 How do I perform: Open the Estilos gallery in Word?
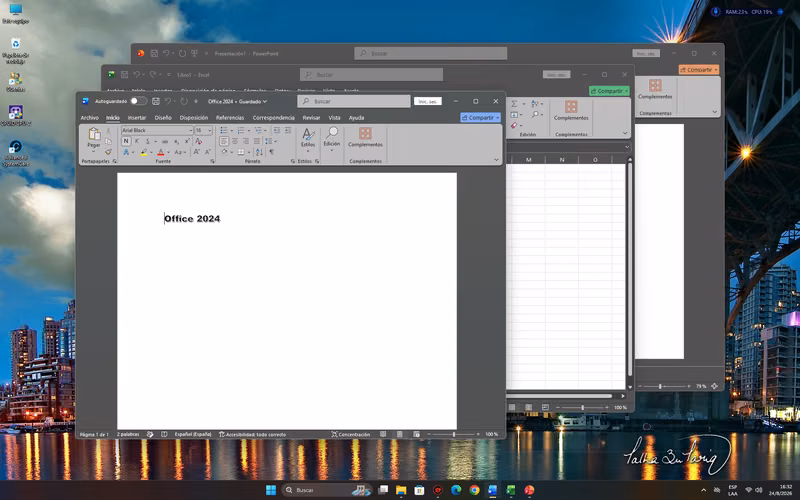click(308, 138)
